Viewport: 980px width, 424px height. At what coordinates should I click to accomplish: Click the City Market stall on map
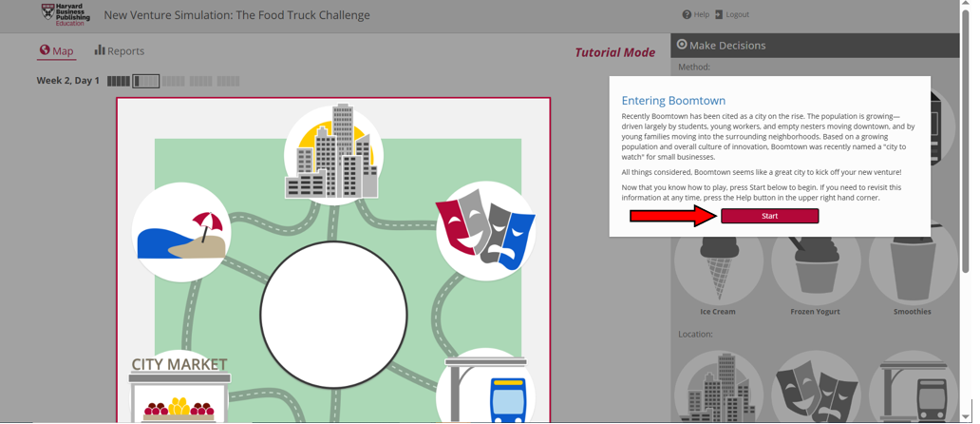179,390
